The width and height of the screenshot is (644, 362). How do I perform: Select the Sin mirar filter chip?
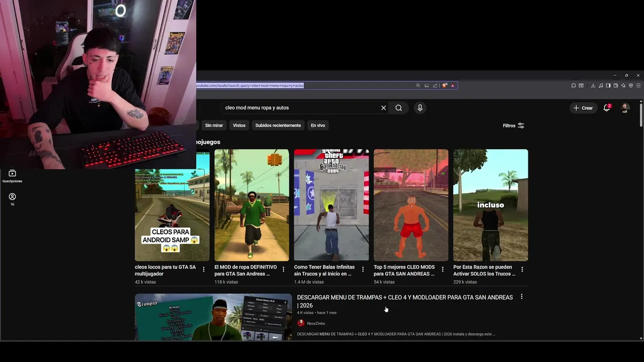tap(214, 126)
